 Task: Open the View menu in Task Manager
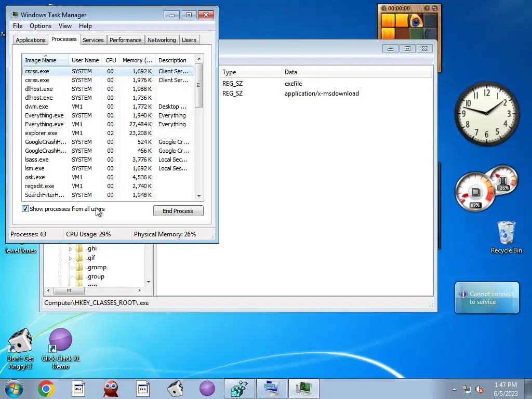65,26
